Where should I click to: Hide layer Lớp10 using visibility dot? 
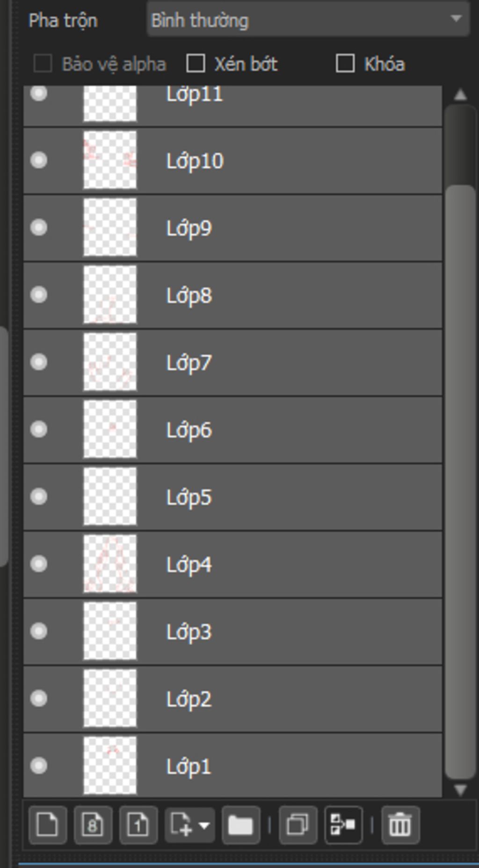pos(39,161)
